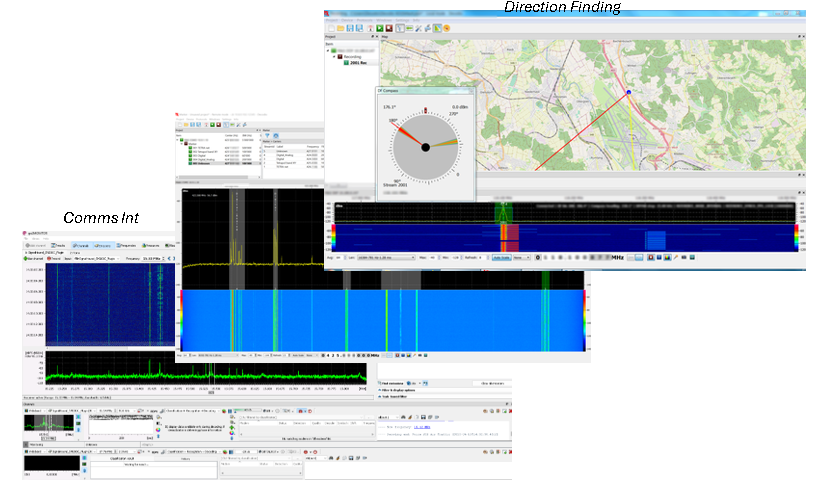831x483 pixels.
Task: Switch to the Resources tab in Comms window
Action: click(151, 245)
